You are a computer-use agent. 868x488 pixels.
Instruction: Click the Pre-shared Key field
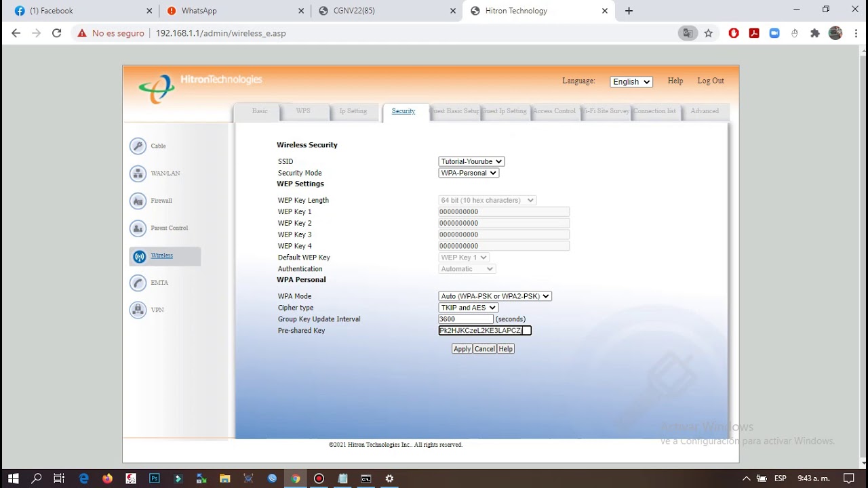tap(485, 331)
